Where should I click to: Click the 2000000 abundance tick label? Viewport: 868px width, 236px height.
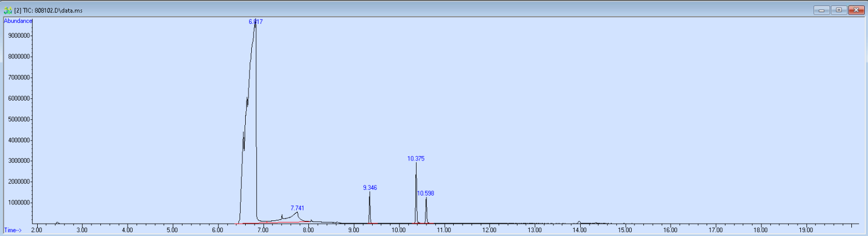19,182
